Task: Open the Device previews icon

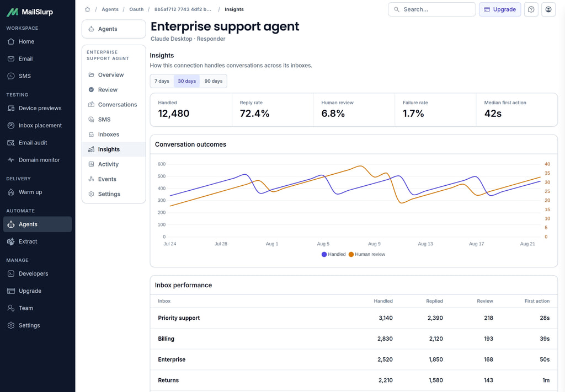Action: pos(11,108)
